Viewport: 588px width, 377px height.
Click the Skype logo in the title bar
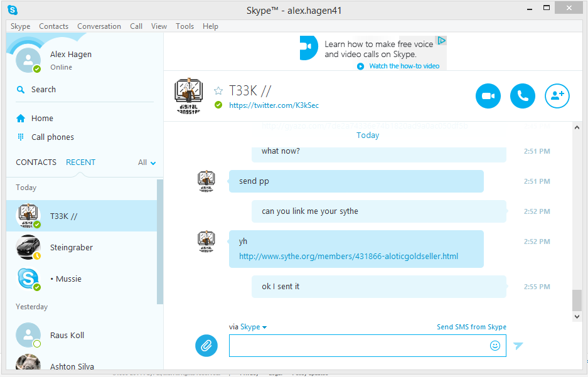coord(13,10)
